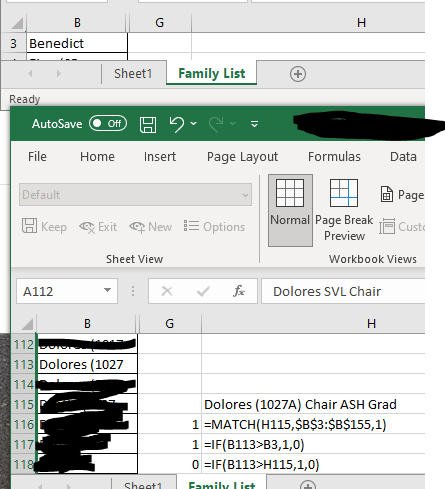
Task: Click the Save floppy disk icon
Action: (x=148, y=124)
